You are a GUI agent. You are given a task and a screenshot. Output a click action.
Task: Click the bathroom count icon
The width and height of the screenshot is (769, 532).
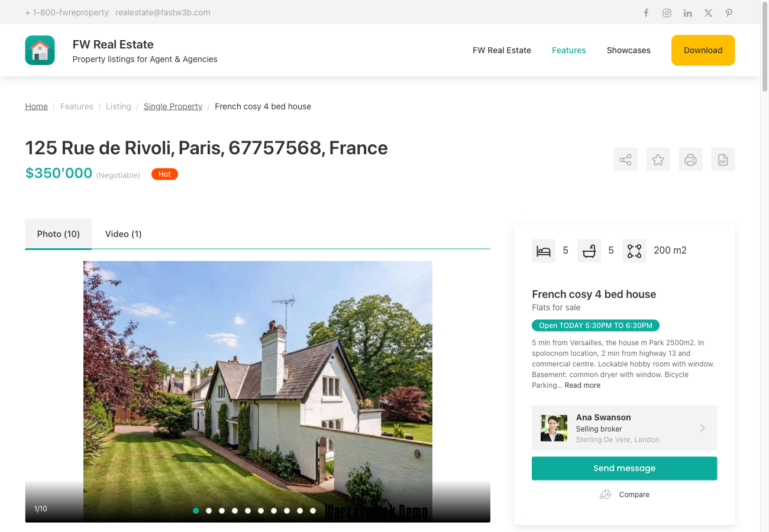tap(589, 250)
